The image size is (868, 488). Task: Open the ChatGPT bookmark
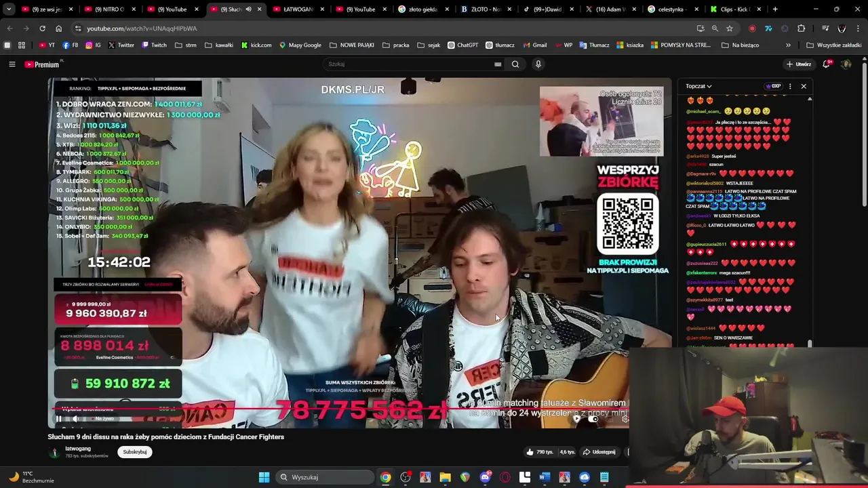click(462, 45)
